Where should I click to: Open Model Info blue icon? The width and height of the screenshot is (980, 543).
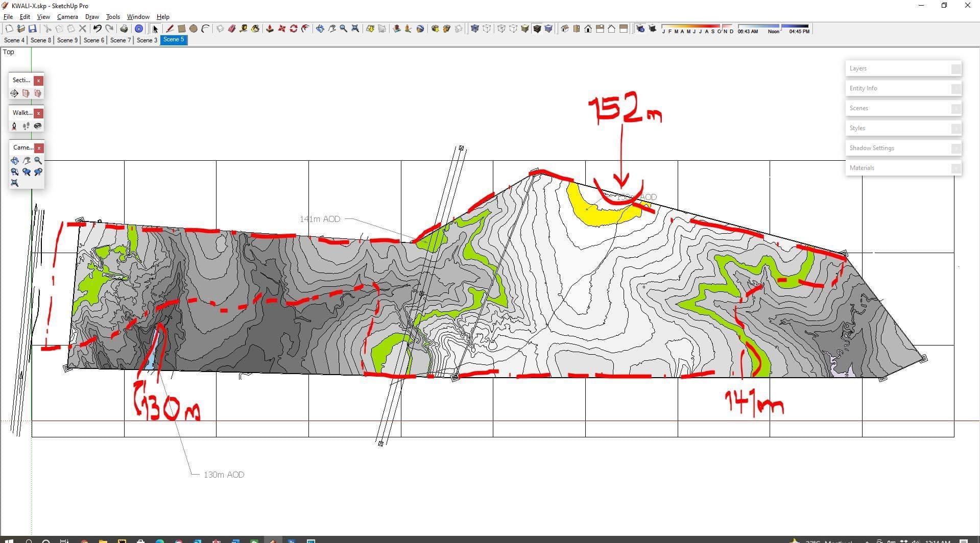coord(138,29)
